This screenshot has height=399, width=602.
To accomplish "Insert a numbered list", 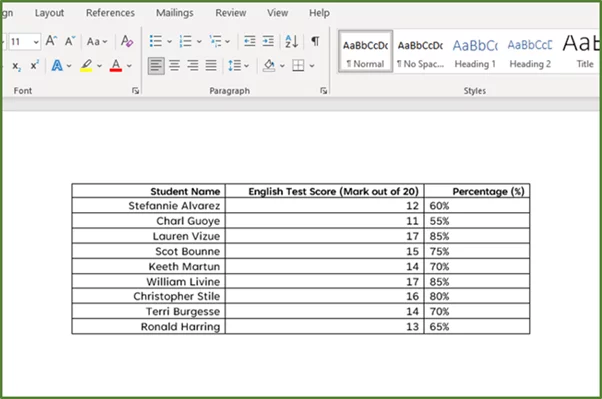I will click(185, 41).
